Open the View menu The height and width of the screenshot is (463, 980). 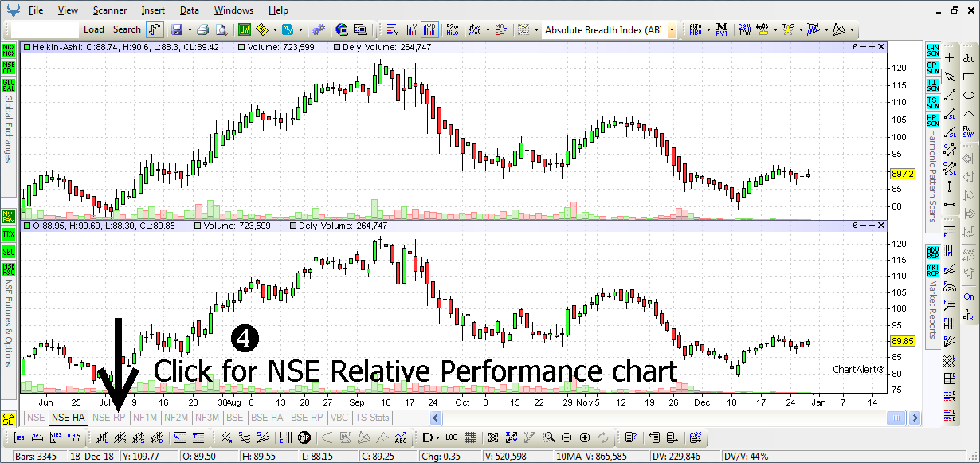68,10
